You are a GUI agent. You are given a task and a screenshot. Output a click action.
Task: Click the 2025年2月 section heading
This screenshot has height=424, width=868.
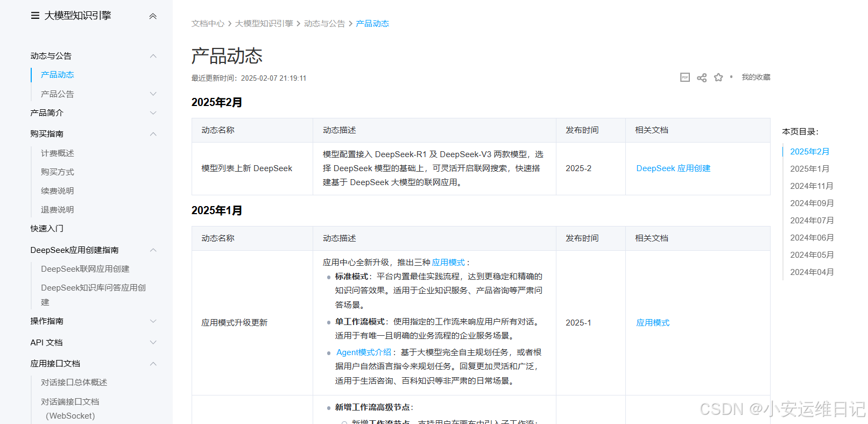pos(217,102)
